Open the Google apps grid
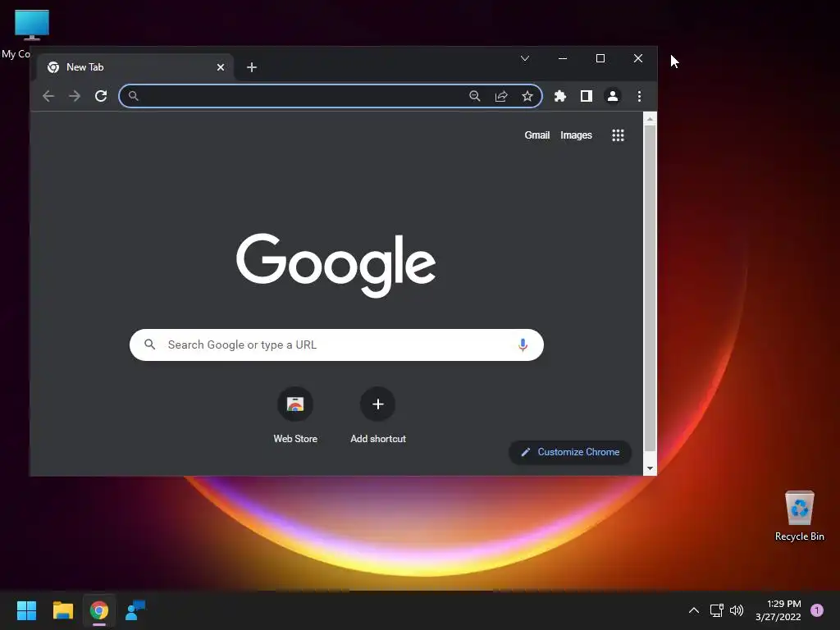This screenshot has height=630, width=840. click(x=618, y=135)
